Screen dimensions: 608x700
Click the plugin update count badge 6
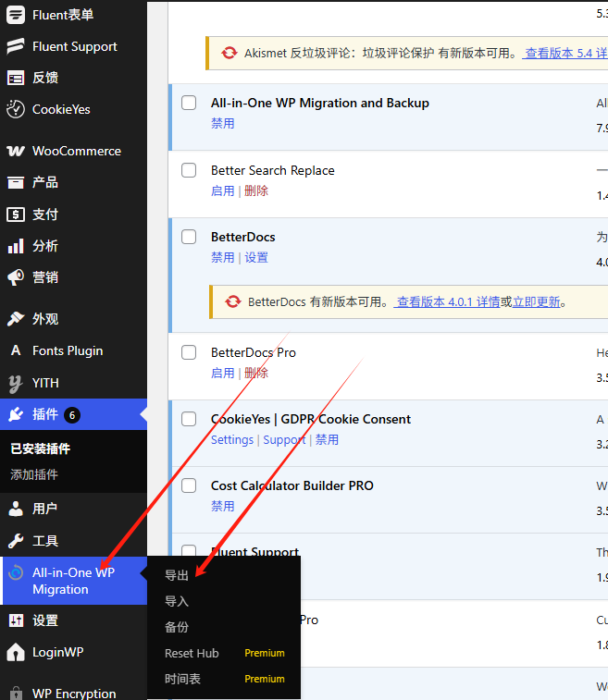(x=72, y=415)
